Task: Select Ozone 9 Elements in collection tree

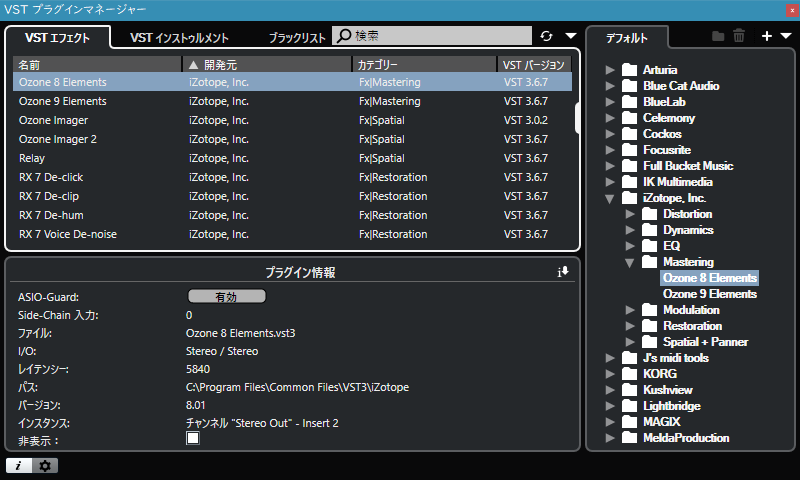Action: (710, 294)
